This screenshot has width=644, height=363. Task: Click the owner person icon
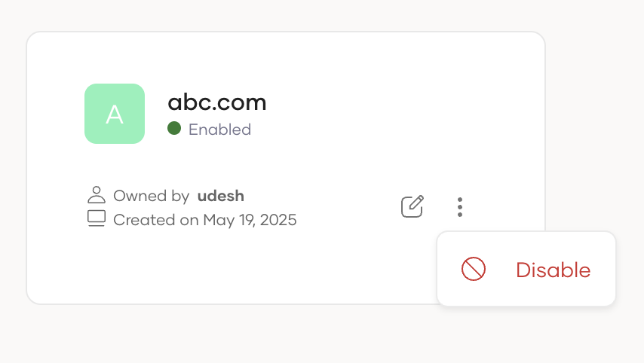tap(97, 195)
